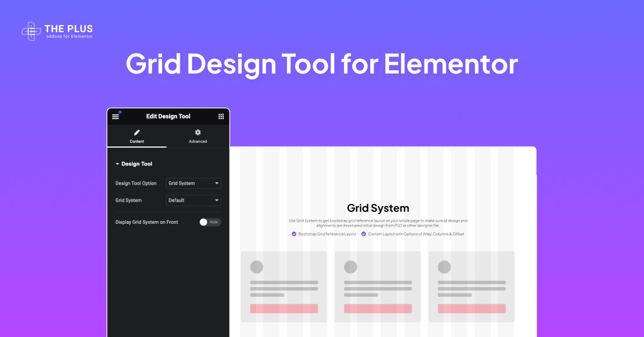This screenshot has height=337, width=644.
Task: Open the widgets grid icon in panel header
Action: pos(221,116)
